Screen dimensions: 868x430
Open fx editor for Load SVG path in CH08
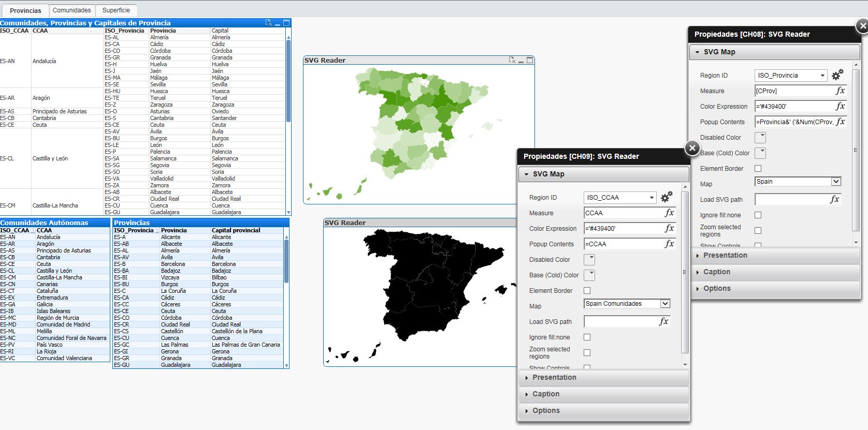click(834, 199)
